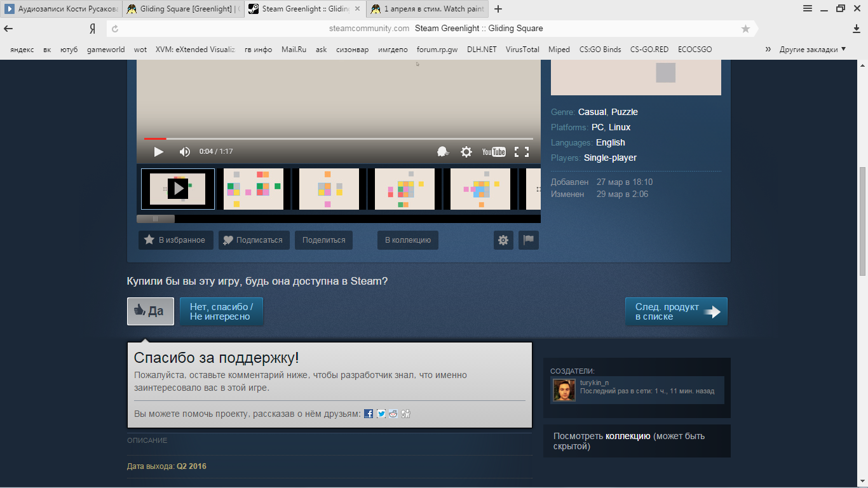Switch to 1 апреля в стим tab
Screen dimensions: 868x488
[427, 9]
